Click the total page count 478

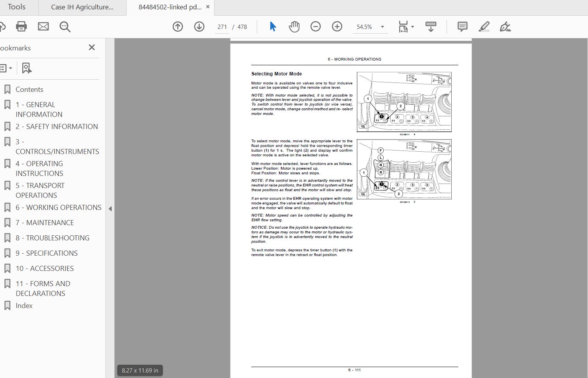(242, 27)
